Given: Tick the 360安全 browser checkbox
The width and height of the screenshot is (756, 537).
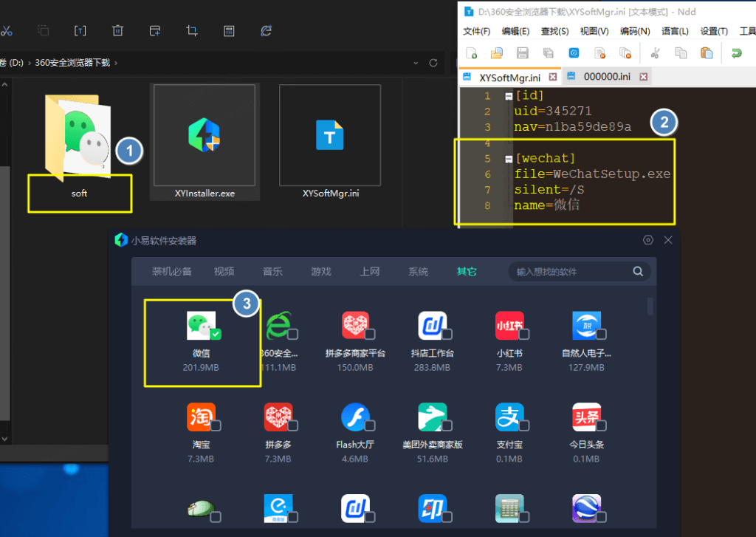Looking at the screenshot, I should (x=292, y=334).
